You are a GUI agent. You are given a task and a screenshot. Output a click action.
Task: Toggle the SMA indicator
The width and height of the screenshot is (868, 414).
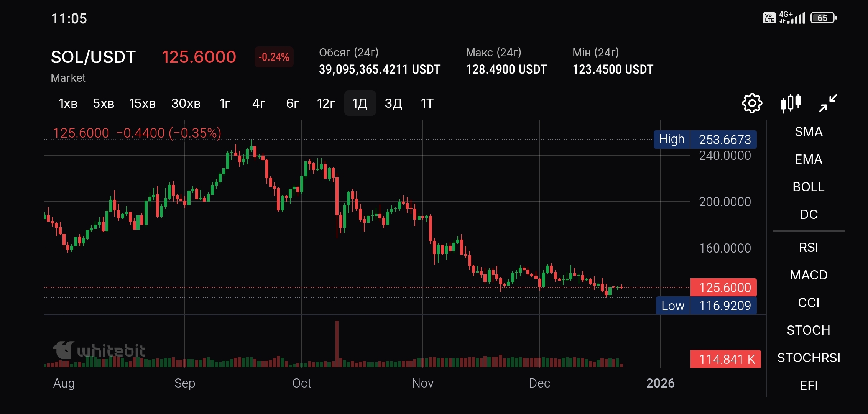point(809,131)
